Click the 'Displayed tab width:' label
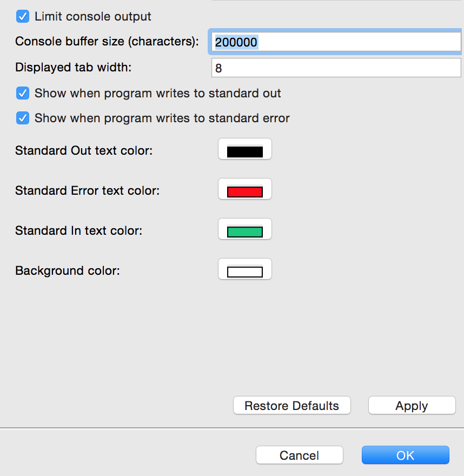The height and width of the screenshot is (476, 464). click(x=73, y=68)
